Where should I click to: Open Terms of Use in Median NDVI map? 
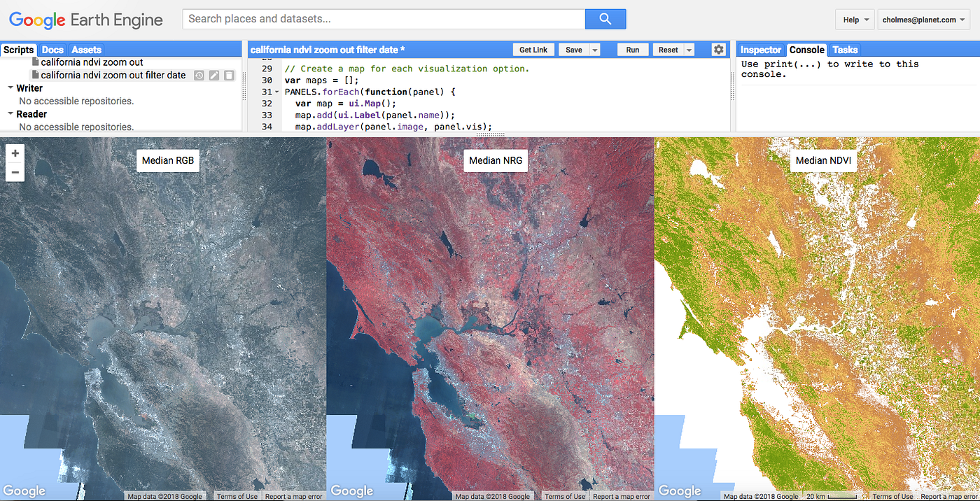[x=892, y=496]
